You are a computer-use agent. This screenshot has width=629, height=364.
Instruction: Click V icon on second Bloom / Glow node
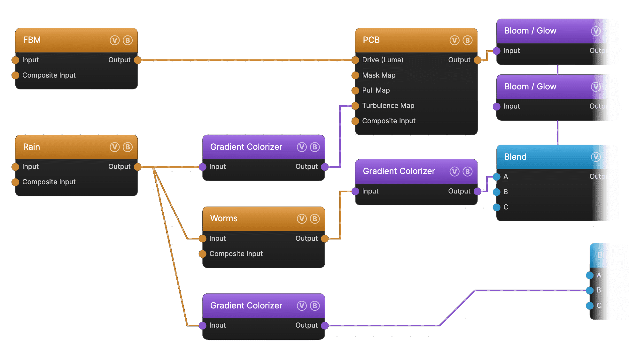[x=596, y=87]
